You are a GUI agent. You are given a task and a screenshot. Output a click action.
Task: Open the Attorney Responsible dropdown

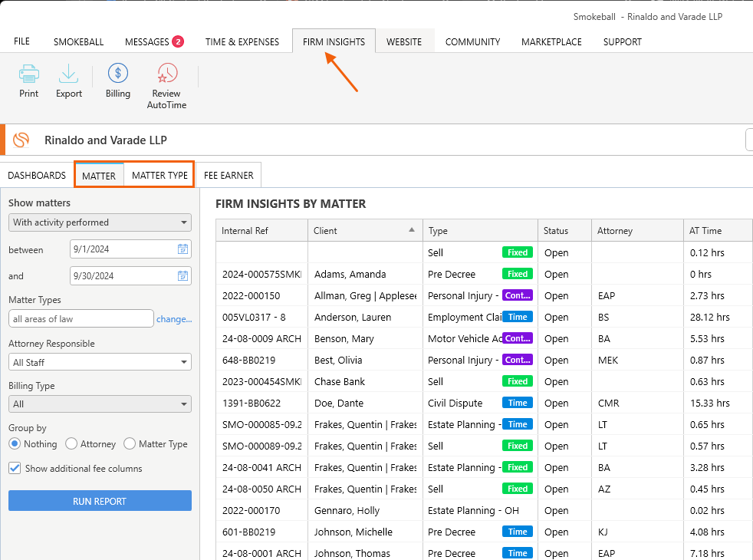pos(100,362)
